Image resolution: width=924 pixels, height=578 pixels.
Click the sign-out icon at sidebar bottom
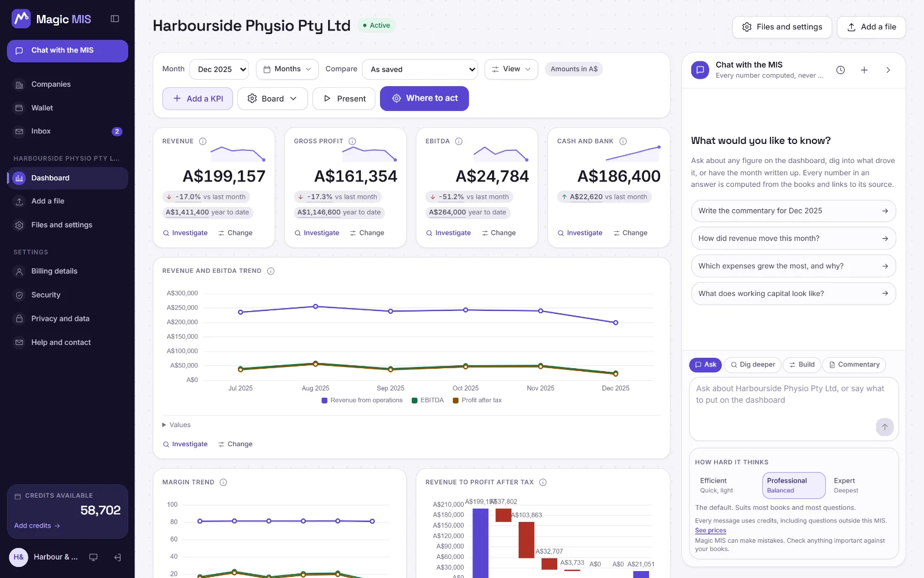pyautogui.click(x=118, y=557)
